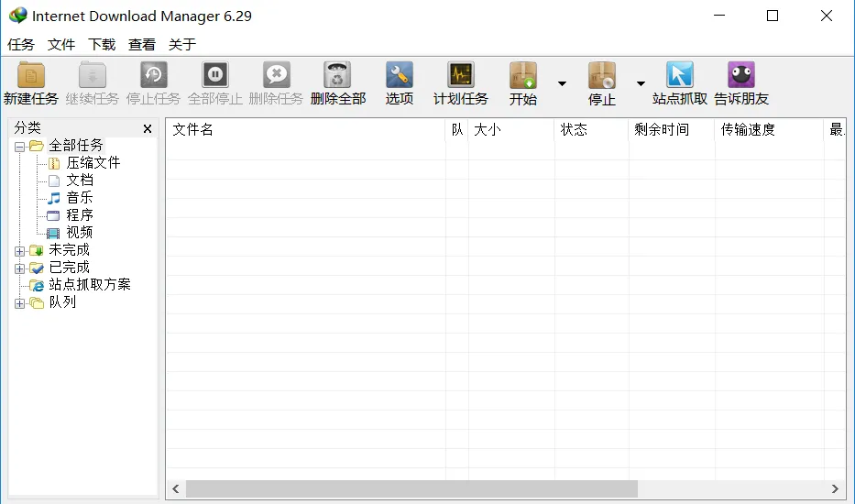Open the 任务 menu
Image resolution: width=855 pixels, height=504 pixels.
21,45
